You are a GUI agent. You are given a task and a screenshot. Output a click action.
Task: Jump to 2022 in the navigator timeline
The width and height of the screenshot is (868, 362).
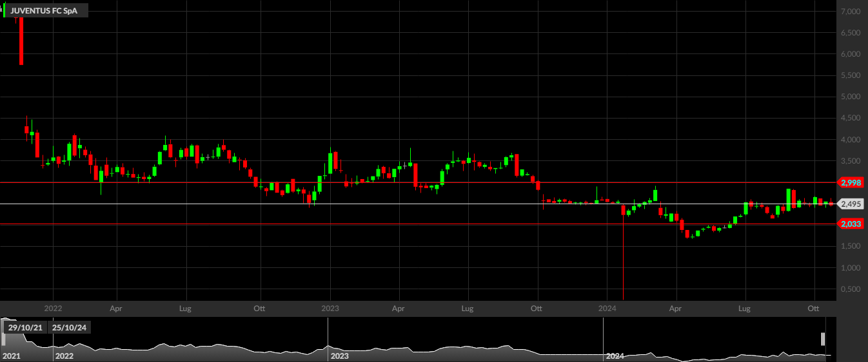(x=64, y=356)
